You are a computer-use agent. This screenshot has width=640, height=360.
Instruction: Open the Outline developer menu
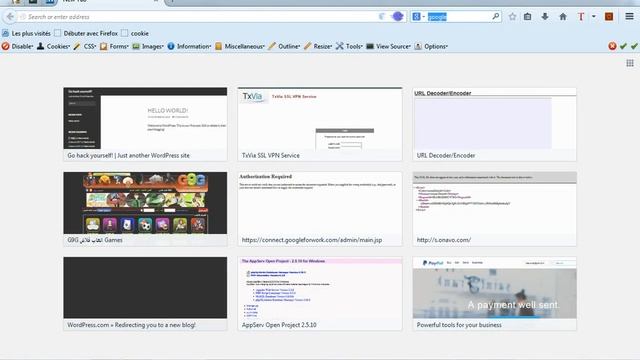pos(284,47)
